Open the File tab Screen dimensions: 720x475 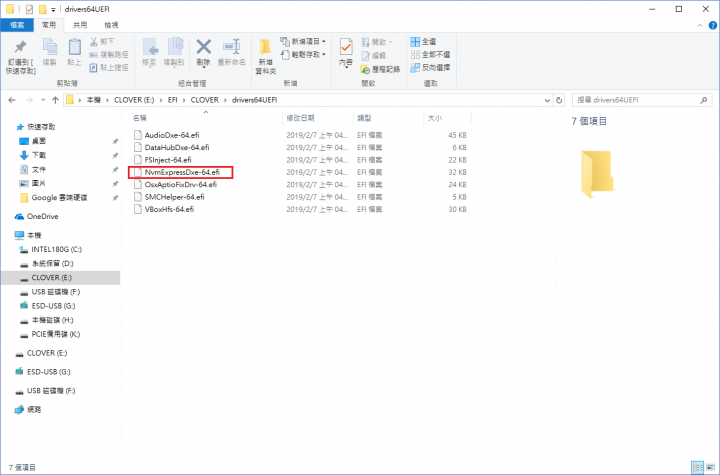17,25
